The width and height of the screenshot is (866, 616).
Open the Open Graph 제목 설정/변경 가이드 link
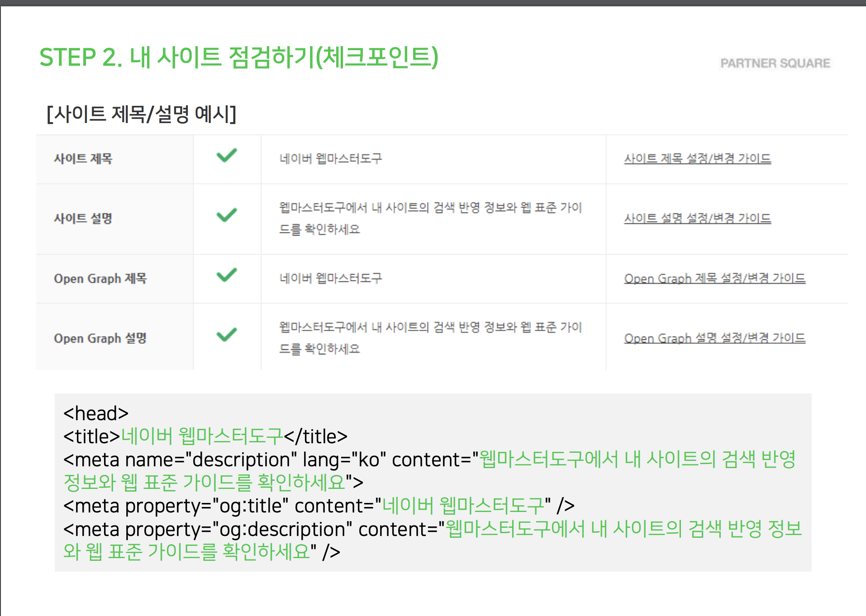click(x=714, y=279)
